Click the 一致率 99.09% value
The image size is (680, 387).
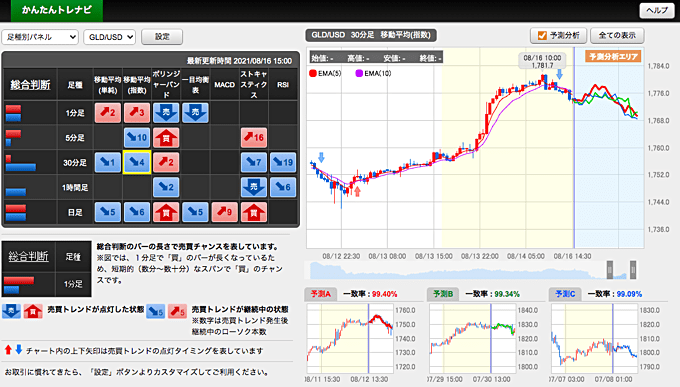(x=629, y=294)
